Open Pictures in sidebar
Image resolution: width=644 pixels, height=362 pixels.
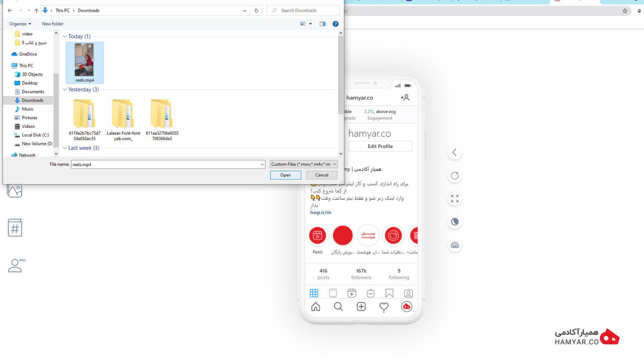point(30,118)
